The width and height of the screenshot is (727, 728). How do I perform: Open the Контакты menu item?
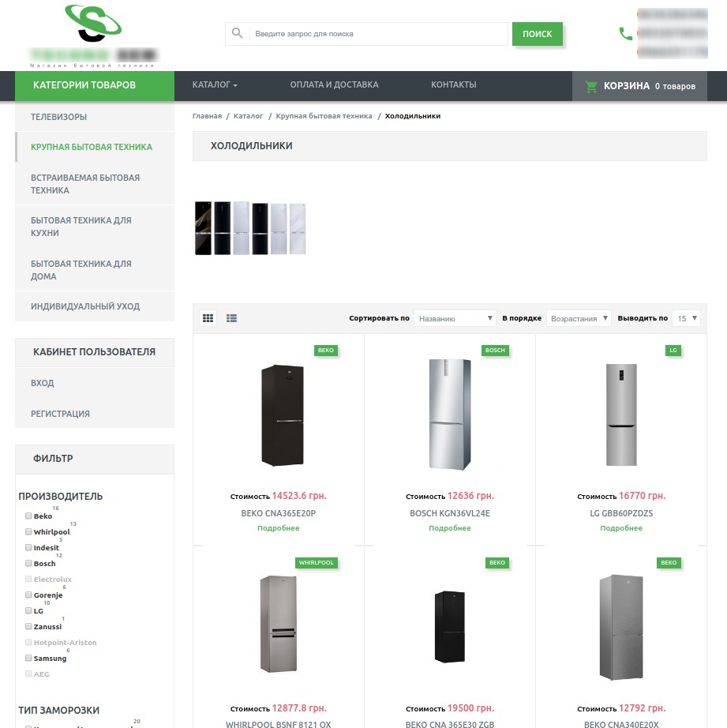tap(454, 84)
